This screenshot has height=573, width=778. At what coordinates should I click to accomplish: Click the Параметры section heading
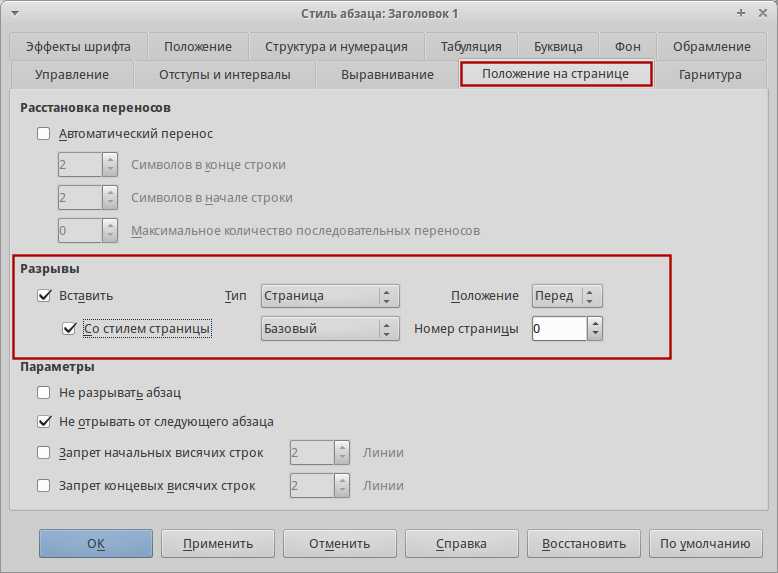[57, 367]
